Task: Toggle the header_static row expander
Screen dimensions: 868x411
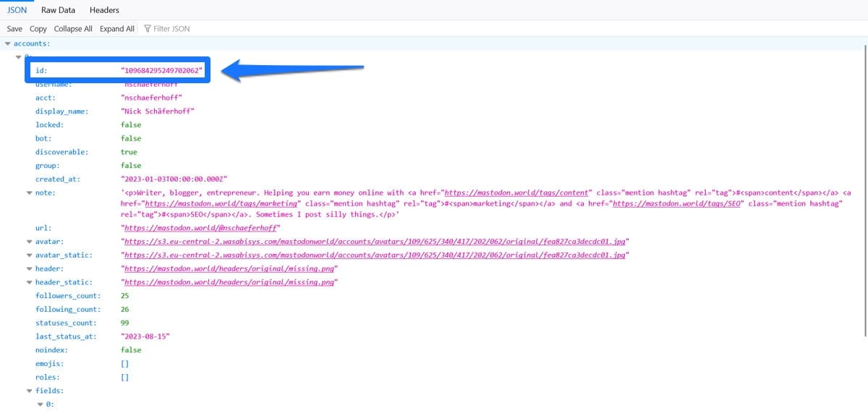Action: [29, 282]
